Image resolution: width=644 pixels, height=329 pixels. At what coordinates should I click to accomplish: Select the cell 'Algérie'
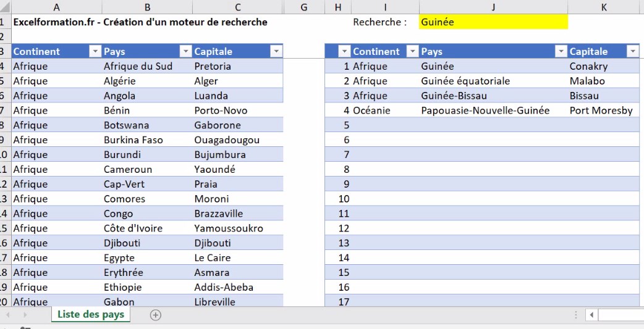pyautogui.click(x=147, y=81)
